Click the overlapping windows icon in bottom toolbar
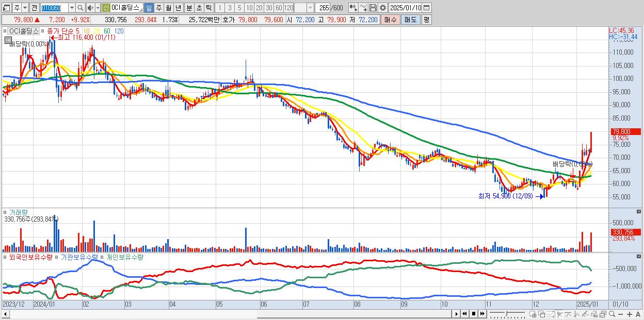The width and height of the screenshot is (644, 320). [542, 314]
